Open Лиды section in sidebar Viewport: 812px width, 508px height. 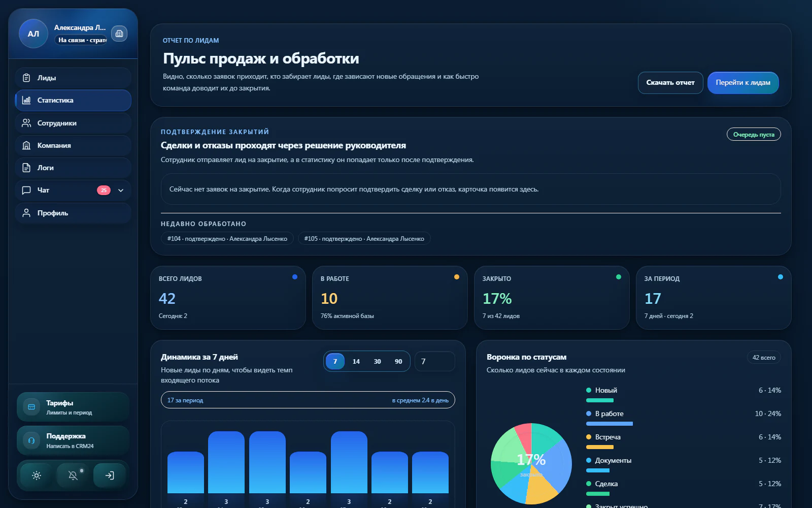(73, 78)
